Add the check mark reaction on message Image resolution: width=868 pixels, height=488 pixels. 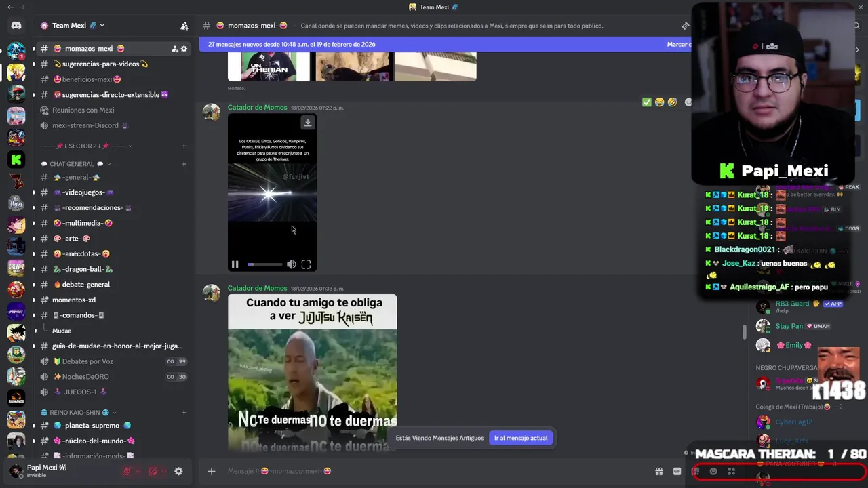(x=647, y=102)
